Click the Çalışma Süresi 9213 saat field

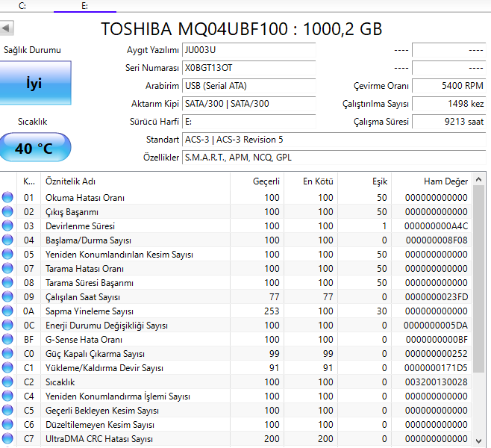[448, 122]
